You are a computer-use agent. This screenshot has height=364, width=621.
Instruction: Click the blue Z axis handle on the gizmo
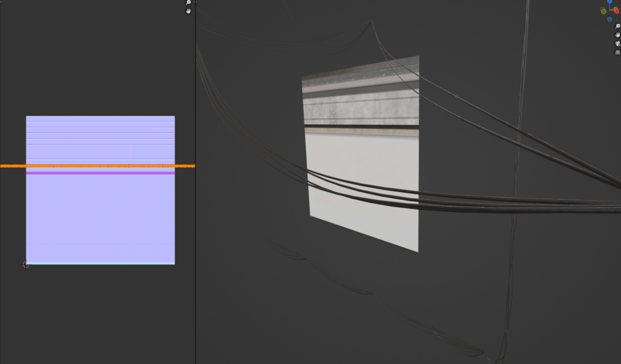tap(609, 2)
